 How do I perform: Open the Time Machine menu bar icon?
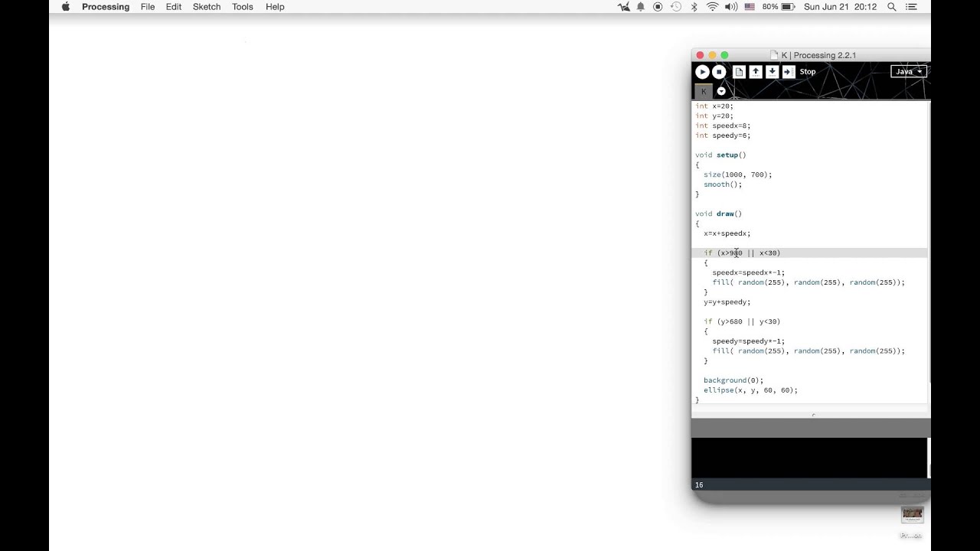coord(676,7)
